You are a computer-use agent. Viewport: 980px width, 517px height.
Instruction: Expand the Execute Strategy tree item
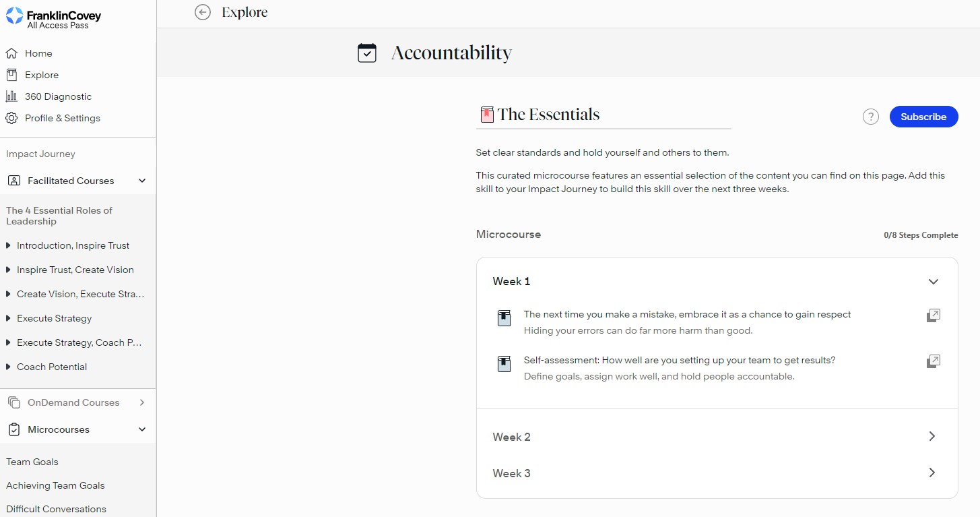point(8,318)
